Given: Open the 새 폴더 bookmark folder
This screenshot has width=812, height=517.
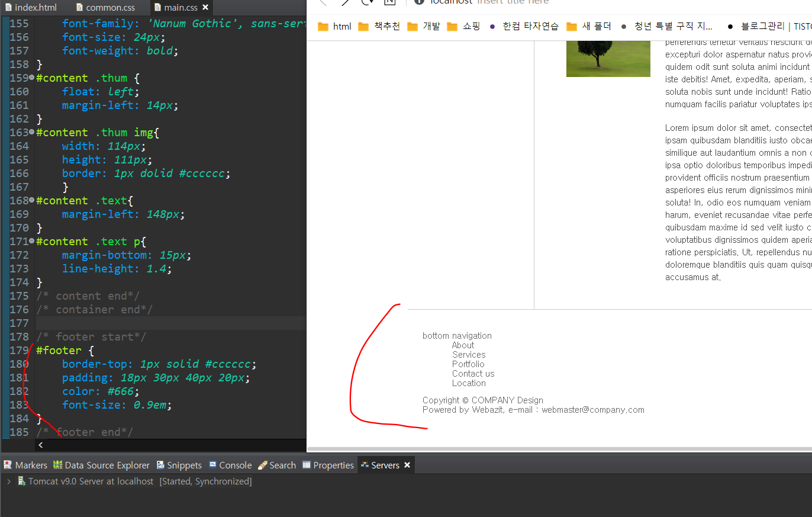Looking at the screenshot, I should click(x=588, y=26).
